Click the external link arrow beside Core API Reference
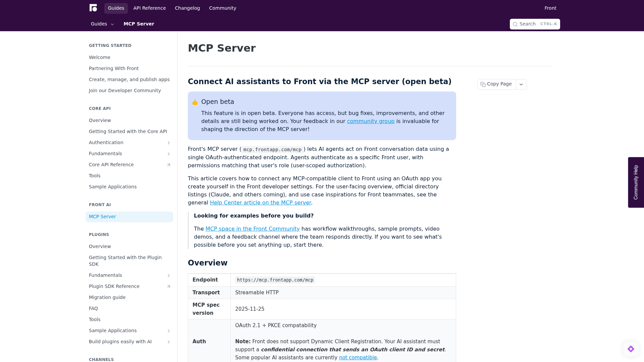The width and height of the screenshot is (644, 362). [169, 165]
